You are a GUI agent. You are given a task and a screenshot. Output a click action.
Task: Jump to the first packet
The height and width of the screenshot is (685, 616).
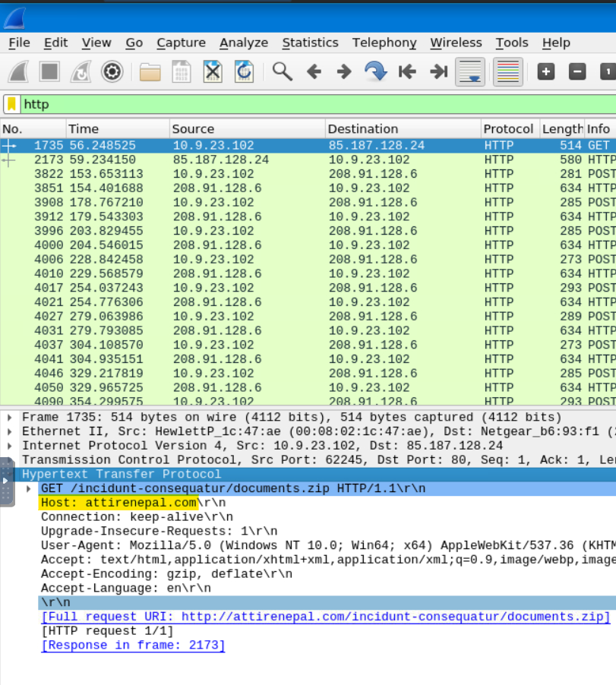coord(407,72)
